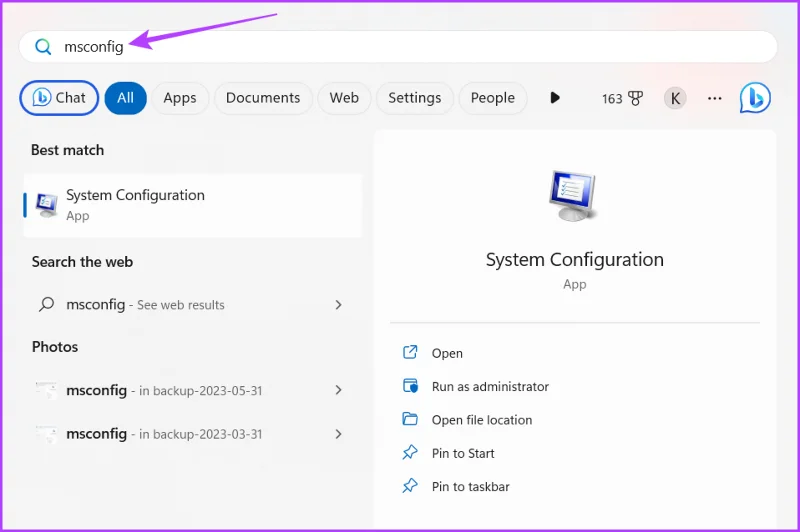
Task: Filter results by Documents
Action: 263,98
